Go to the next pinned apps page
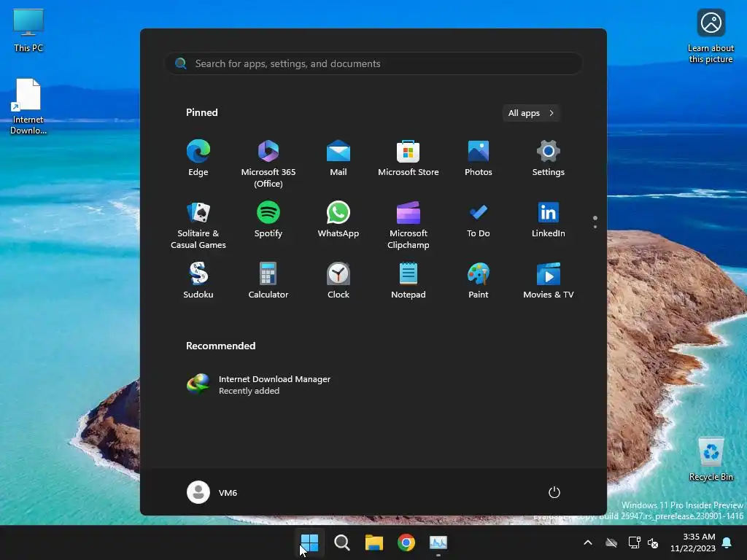Screen dimensions: 747x560 point(595,227)
